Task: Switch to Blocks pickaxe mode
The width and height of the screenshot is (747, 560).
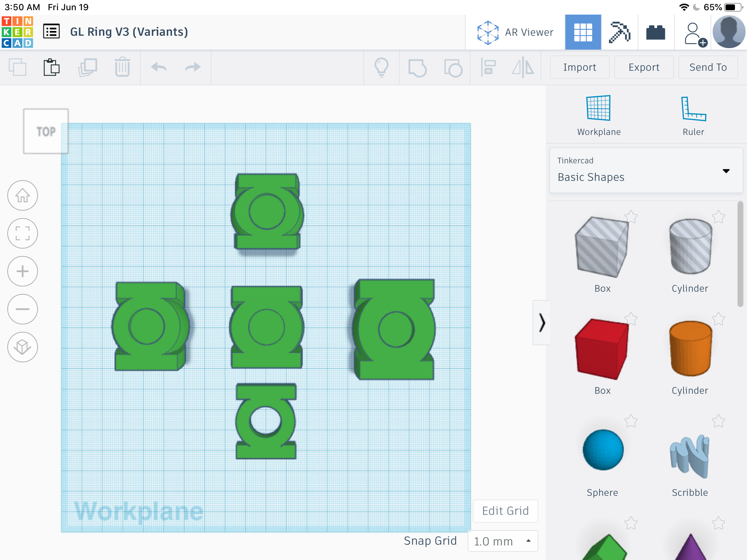Action: [619, 32]
